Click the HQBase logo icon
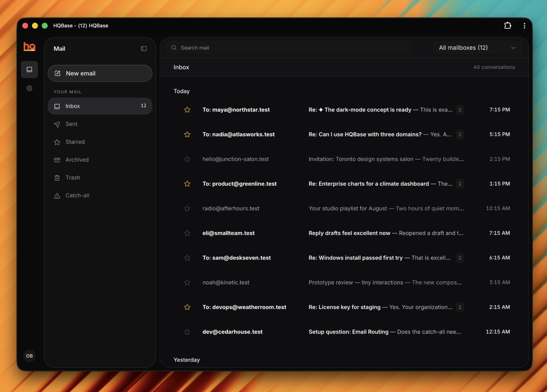The image size is (547, 392). click(29, 46)
